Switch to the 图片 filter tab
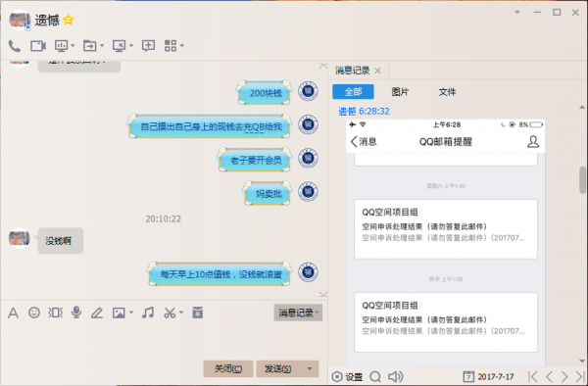588x386 pixels. point(400,92)
